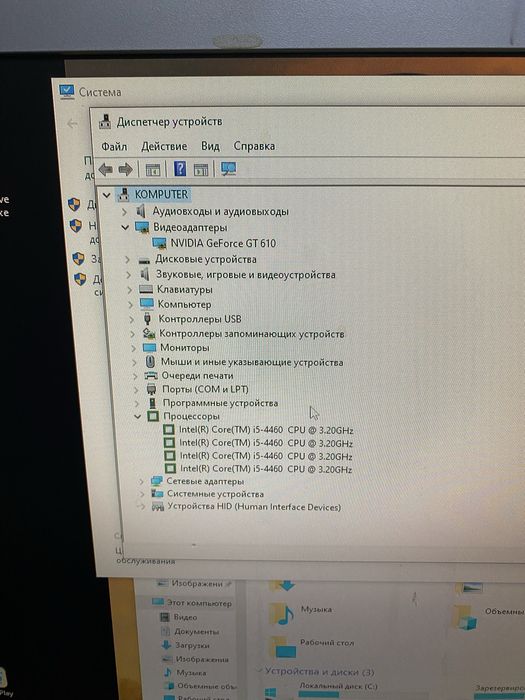The image size is (525, 700).
Task: Select the KOMPUTER root item
Action: point(161,195)
